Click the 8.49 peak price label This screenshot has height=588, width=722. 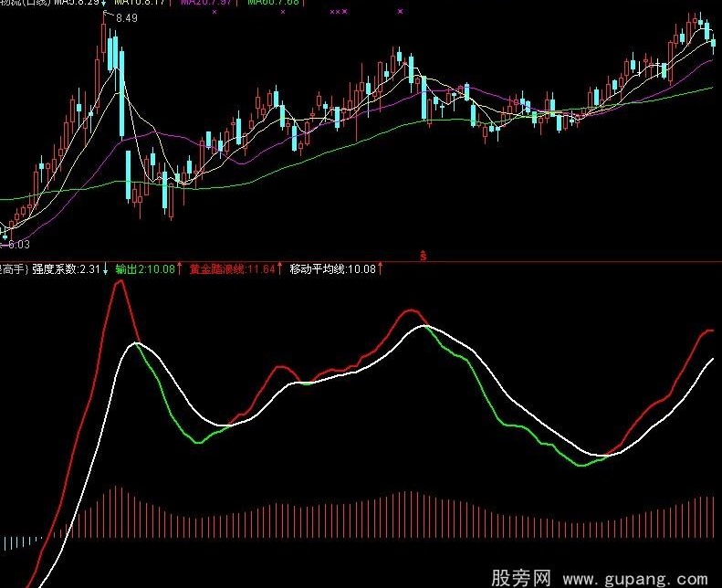(127, 18)
